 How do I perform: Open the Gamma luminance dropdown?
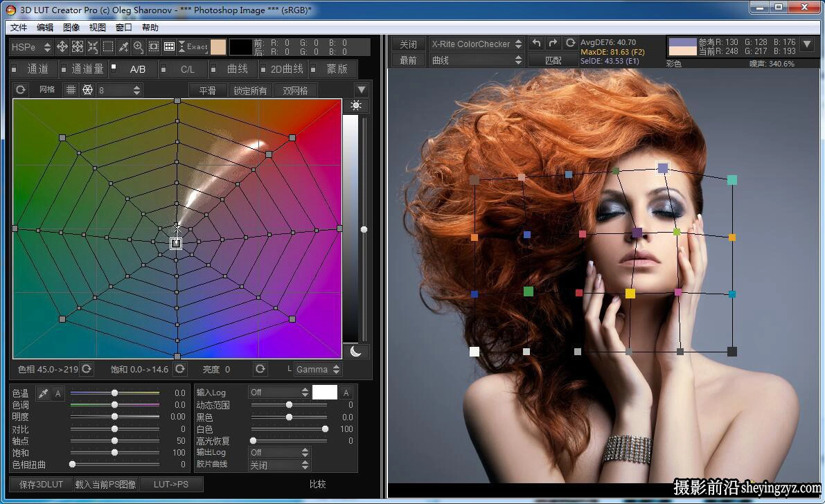click(318, 369)
